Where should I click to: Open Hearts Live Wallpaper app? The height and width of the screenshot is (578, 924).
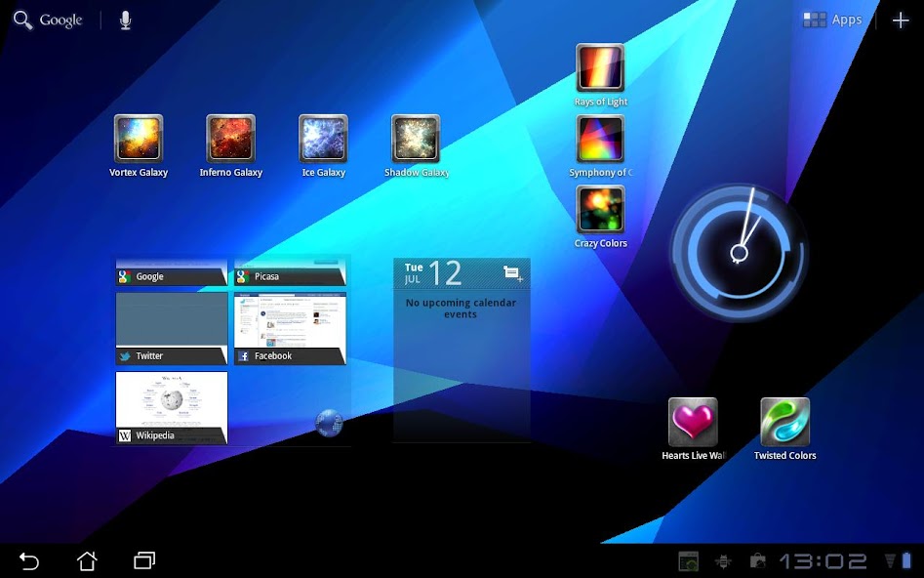coord(693,422)
